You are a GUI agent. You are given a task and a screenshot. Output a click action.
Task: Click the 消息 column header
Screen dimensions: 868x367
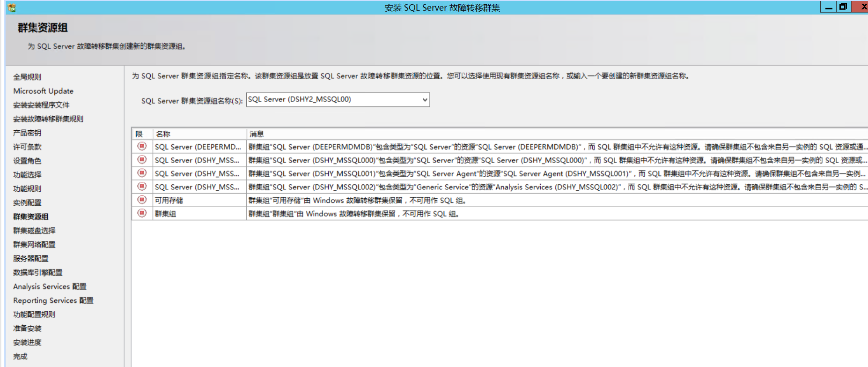pos(557,134)
